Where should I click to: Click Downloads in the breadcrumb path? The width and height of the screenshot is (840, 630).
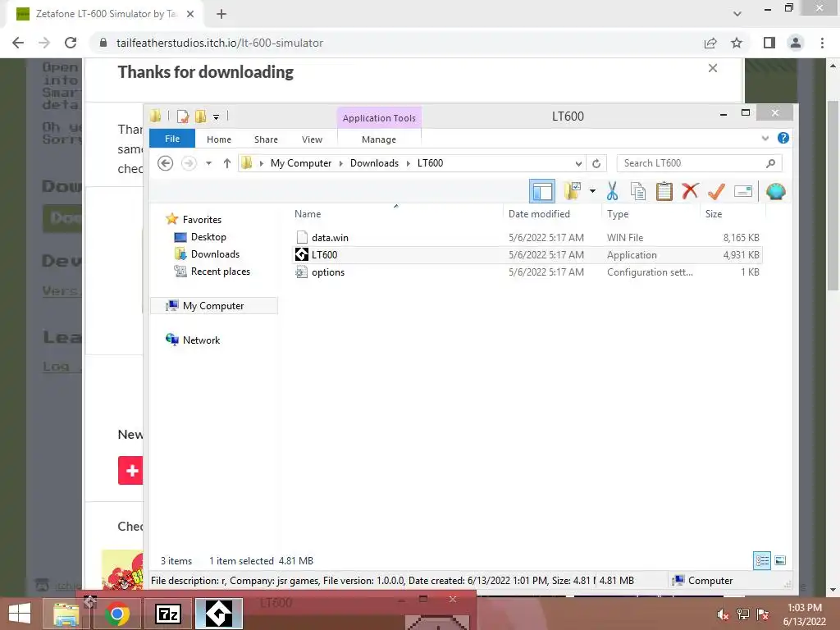pos(374,163)
